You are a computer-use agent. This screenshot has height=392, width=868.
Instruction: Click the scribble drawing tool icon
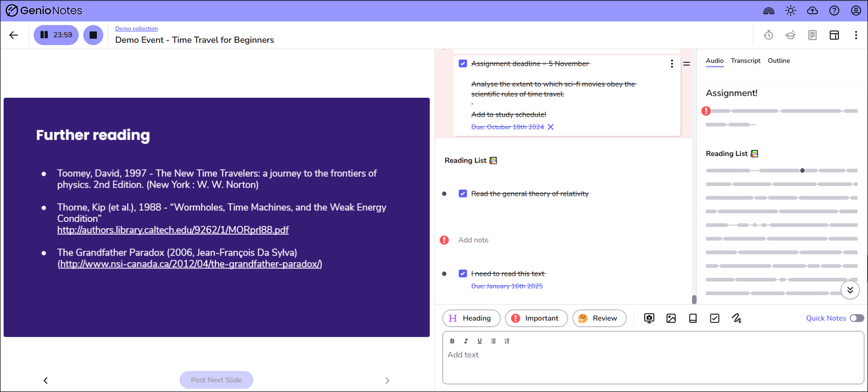click(736, 318)
